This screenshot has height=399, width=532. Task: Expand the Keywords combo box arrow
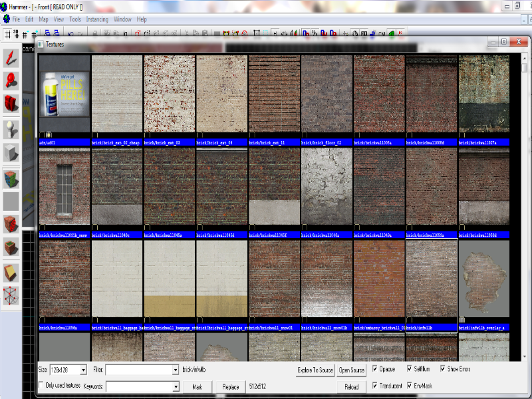176,386
